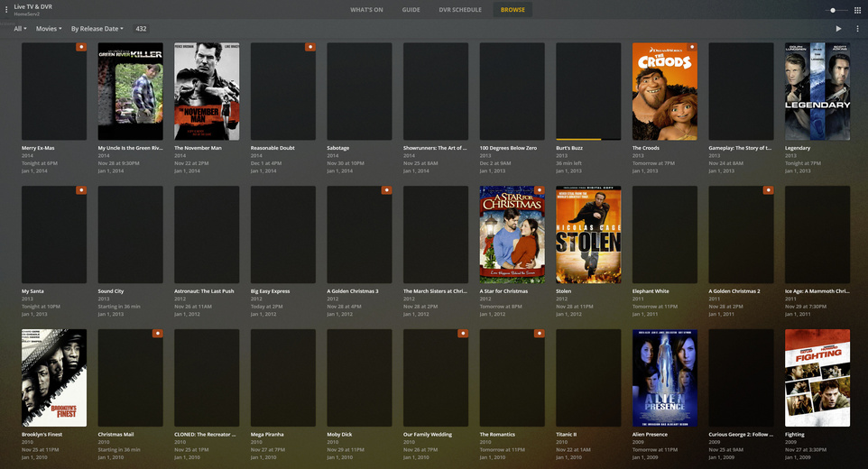Click the Showrunners: The Art of... title
Viewport: 868px width, 469px height.
[x=435, y=148]
